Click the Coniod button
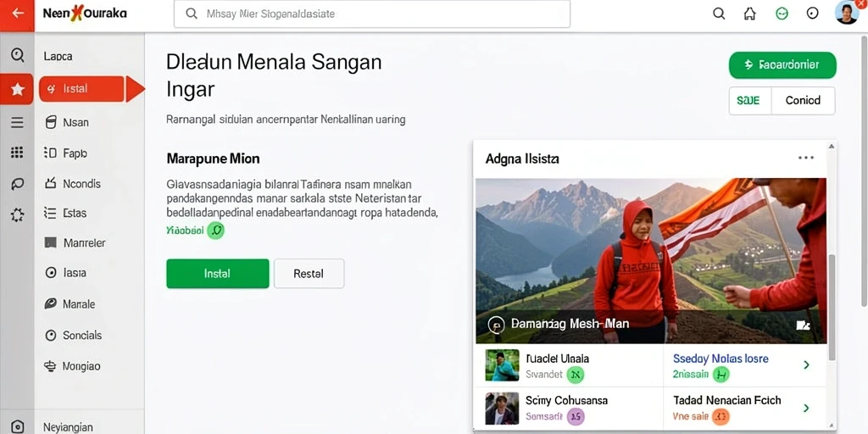This screenshot has width=868, height=434. [803, 101]
